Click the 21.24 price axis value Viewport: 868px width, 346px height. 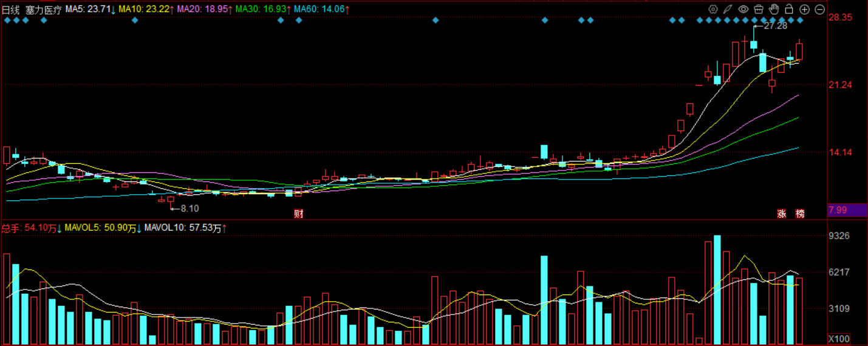point(841,85)
